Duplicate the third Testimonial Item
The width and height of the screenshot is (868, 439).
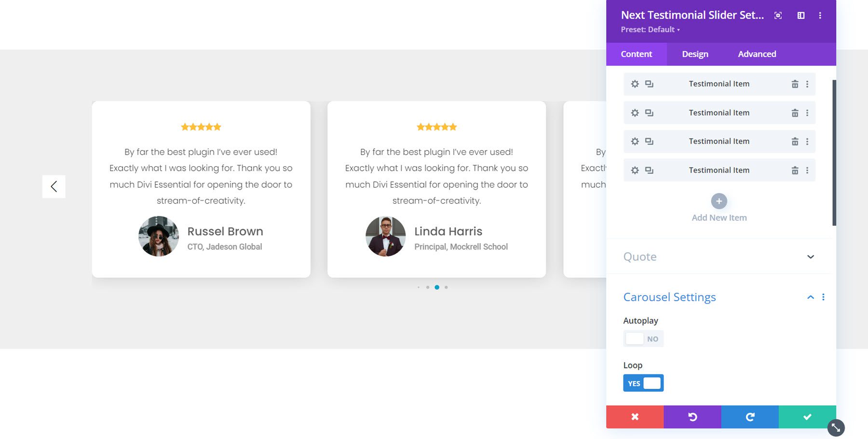[650, 141]
